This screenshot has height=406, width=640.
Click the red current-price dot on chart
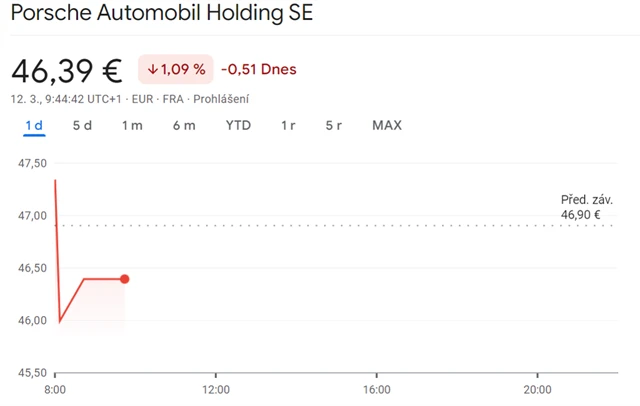point(125,279)
